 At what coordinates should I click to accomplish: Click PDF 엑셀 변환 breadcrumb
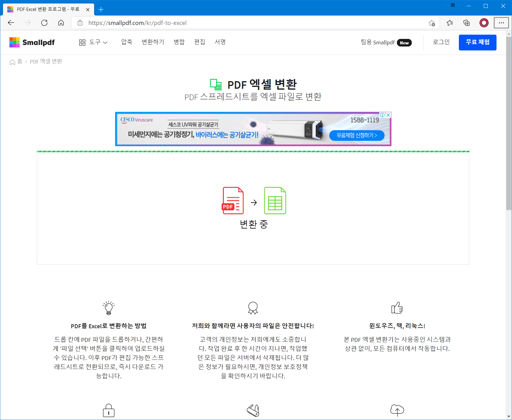[46, 62]
